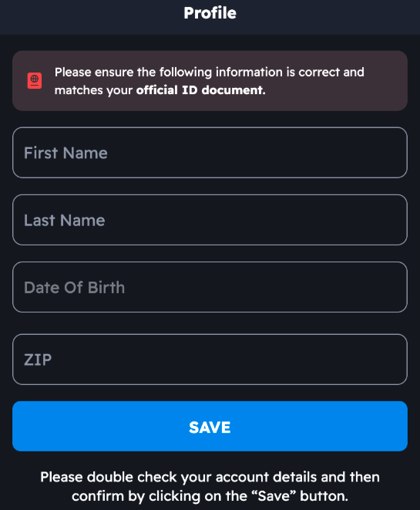This screenshot has width=420, height=510.
Task: Click the ID verification notice banner
Action: (210, 81)
